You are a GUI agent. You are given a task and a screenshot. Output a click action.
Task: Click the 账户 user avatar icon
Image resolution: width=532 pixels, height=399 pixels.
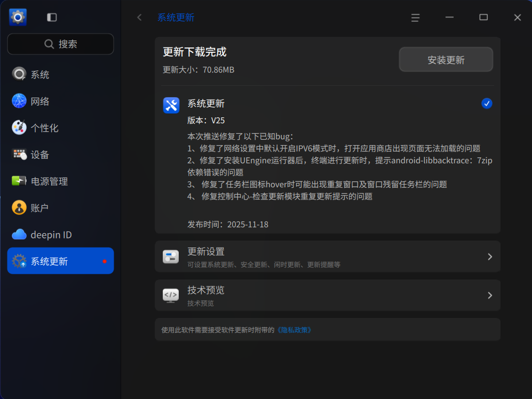coord(19,208)
